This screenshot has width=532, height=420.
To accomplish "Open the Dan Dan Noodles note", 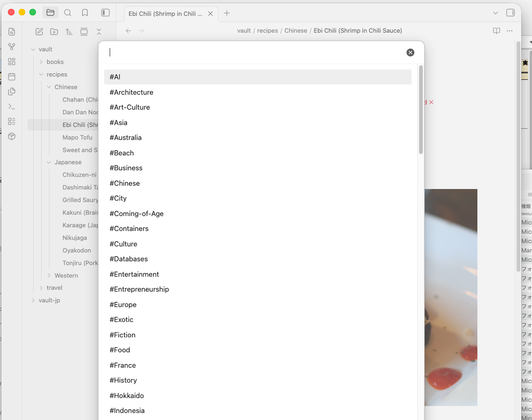I will 80,112.
